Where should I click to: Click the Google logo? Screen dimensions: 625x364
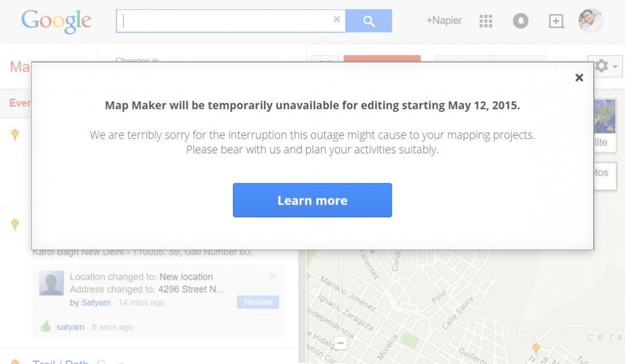(56, 21)
